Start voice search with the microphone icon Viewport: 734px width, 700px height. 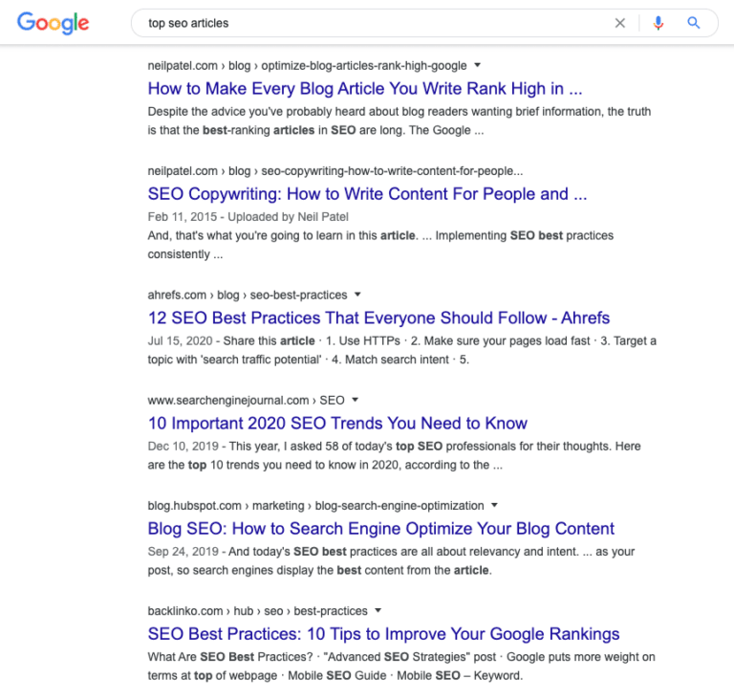658,23
